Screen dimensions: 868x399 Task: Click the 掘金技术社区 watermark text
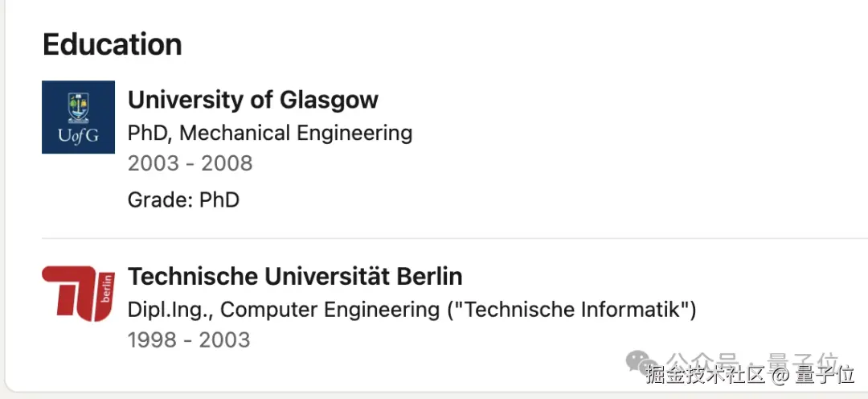point(706,375)
